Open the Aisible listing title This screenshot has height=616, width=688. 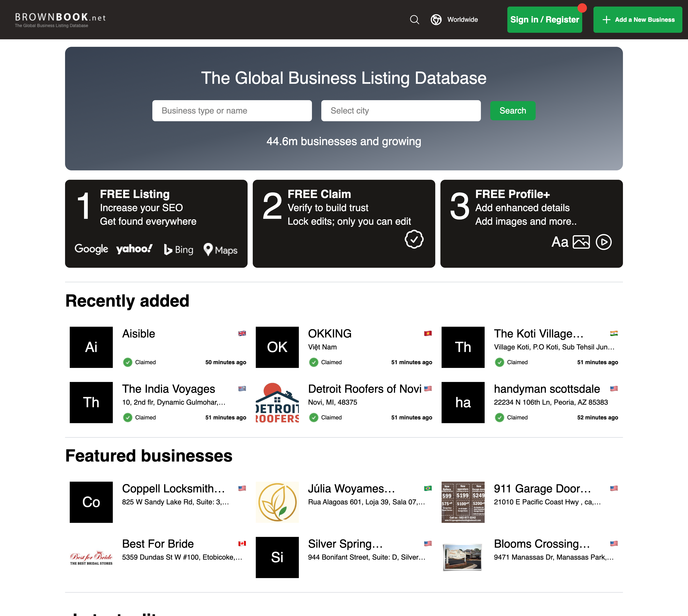point(138,334)
